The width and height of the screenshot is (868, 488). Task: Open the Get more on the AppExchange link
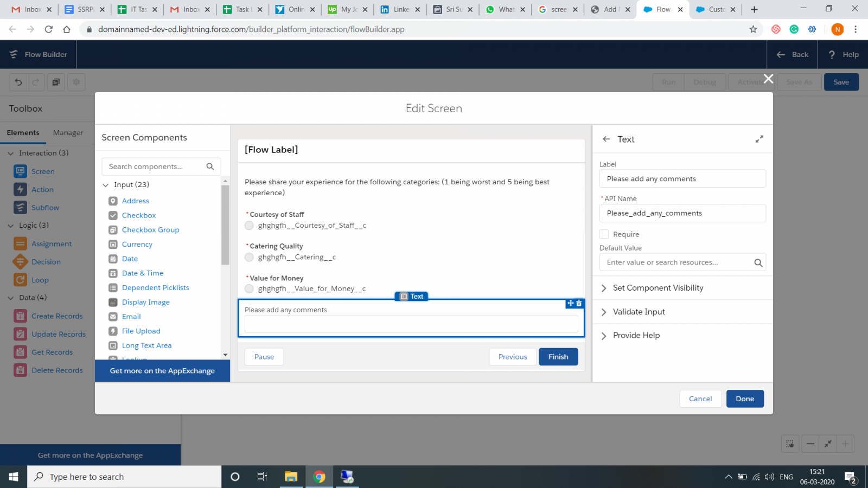pos(162,371)
